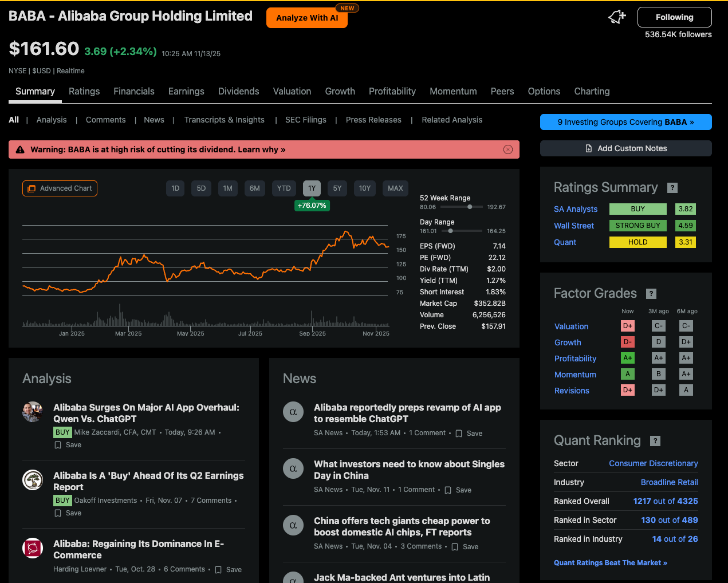
Task: Click the Wall Street rating link
Action: [x=574, y=226]
